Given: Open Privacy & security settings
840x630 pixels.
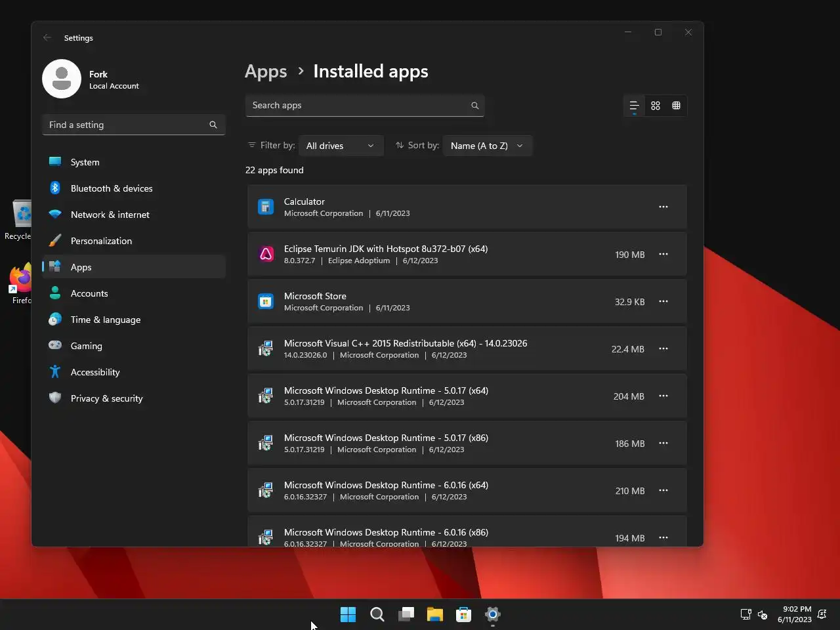Looking at the screenshot, I should point(134,398).
